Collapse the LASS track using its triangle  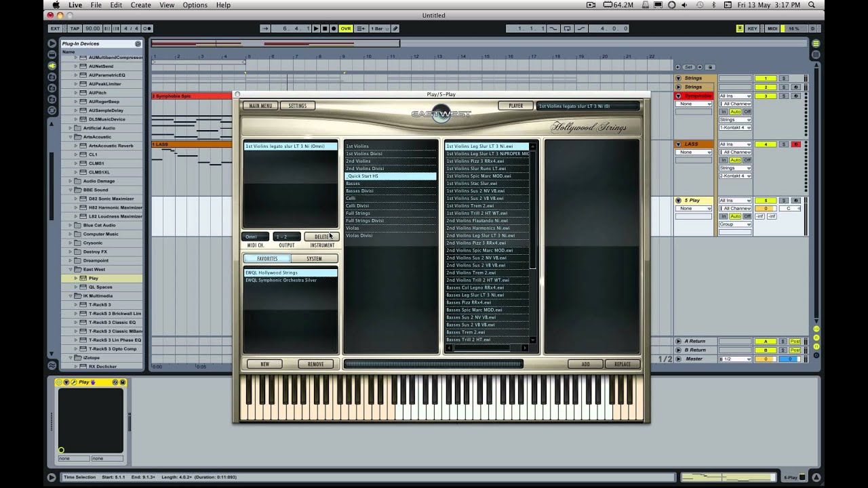pos(678,144)
